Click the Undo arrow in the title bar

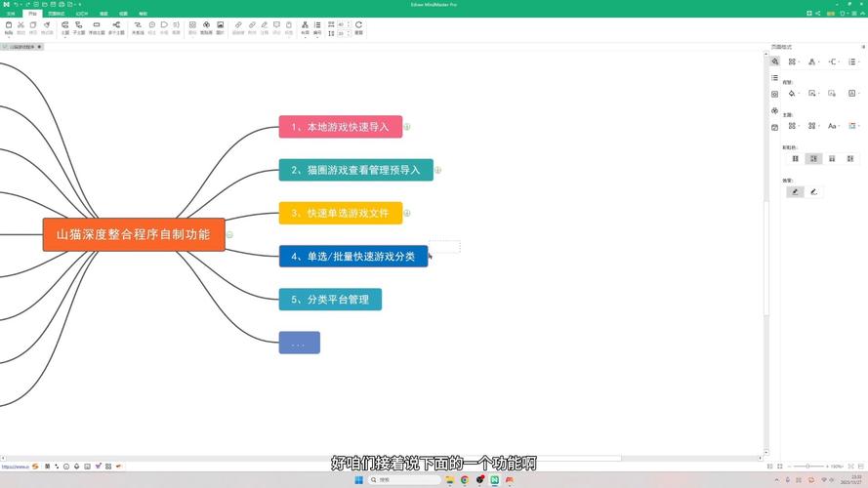(16, 4)
